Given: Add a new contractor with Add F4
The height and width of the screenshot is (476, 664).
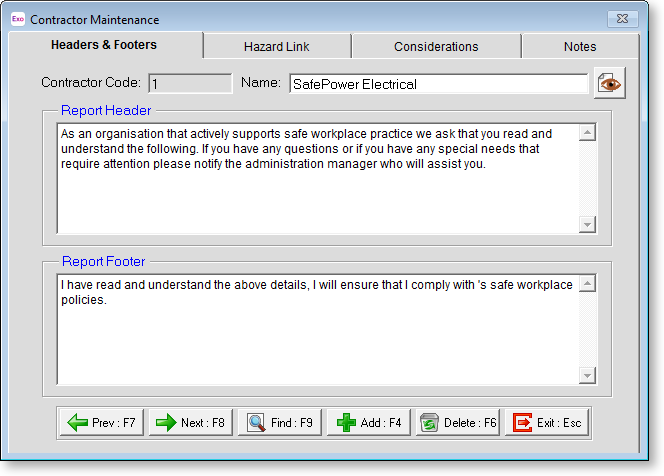Looking at the screenshot, I should [368, 422].
